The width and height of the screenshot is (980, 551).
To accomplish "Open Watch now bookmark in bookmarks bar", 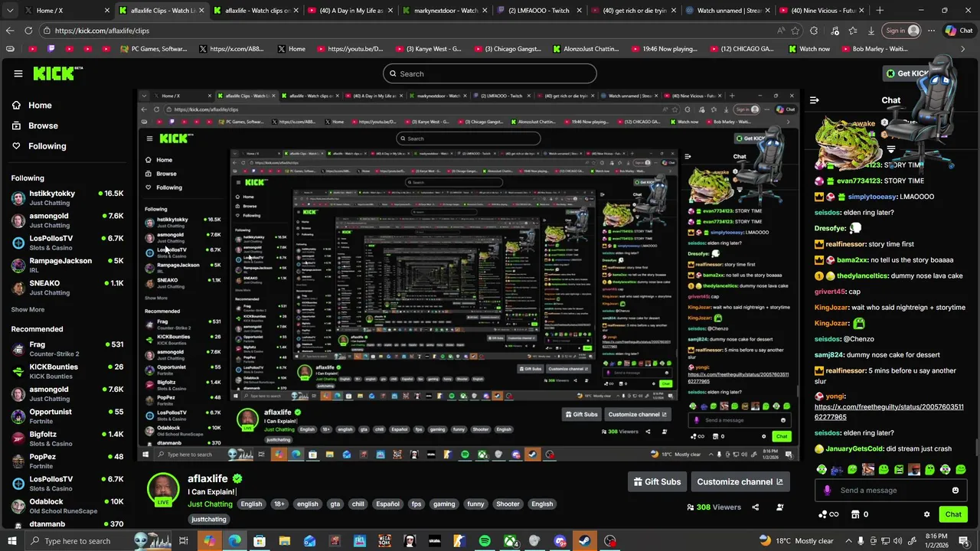I will (808, 49).
